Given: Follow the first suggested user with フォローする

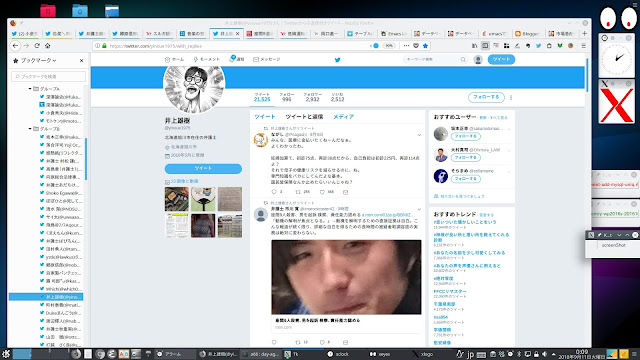Looking at the screenshot, I should click(x=465, y=136).
